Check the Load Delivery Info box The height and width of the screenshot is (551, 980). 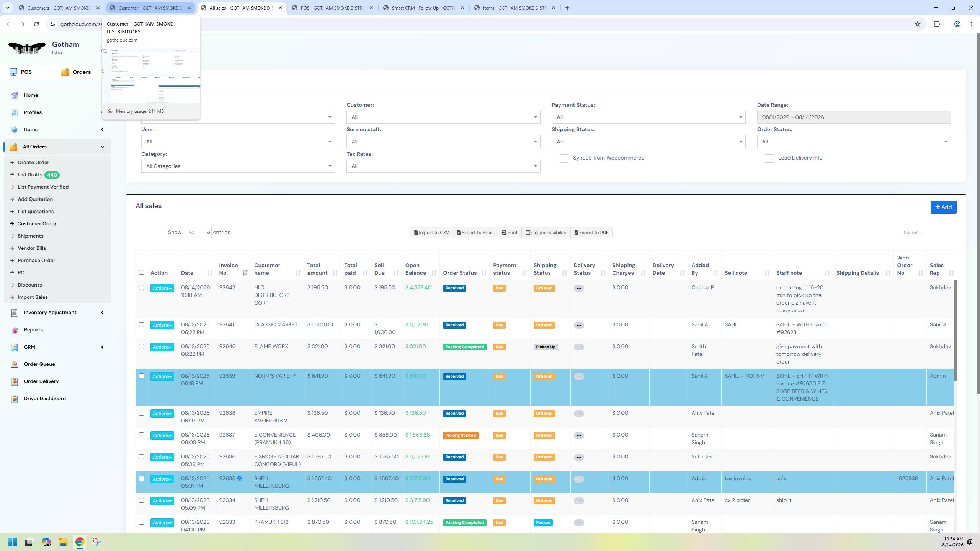click(x=769, y=158)
